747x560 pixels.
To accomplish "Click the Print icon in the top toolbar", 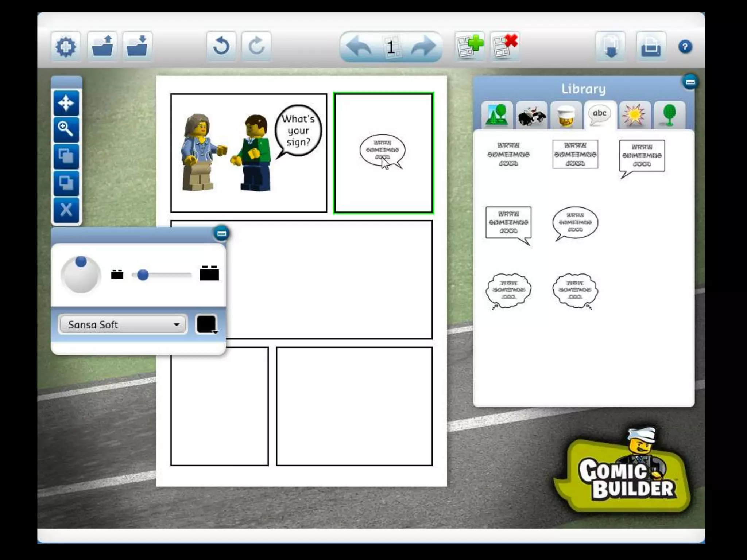I will tap(651, 46).
